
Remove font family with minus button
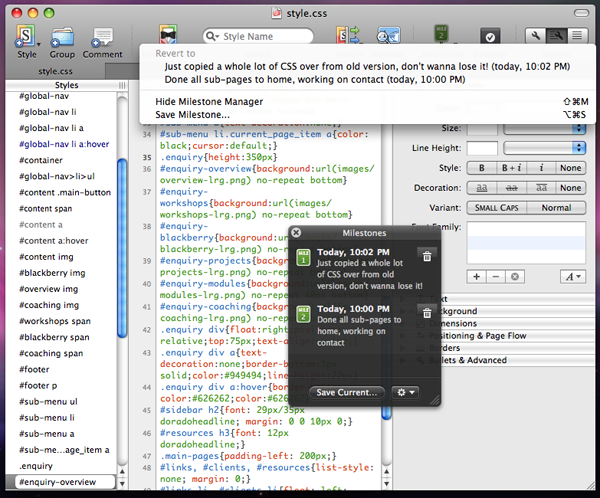coord(496,276)
